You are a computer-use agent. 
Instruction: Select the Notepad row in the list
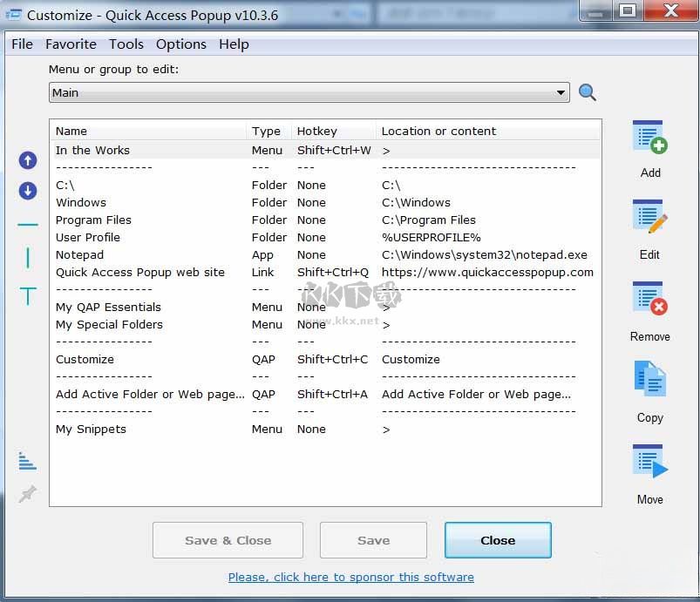80,255
